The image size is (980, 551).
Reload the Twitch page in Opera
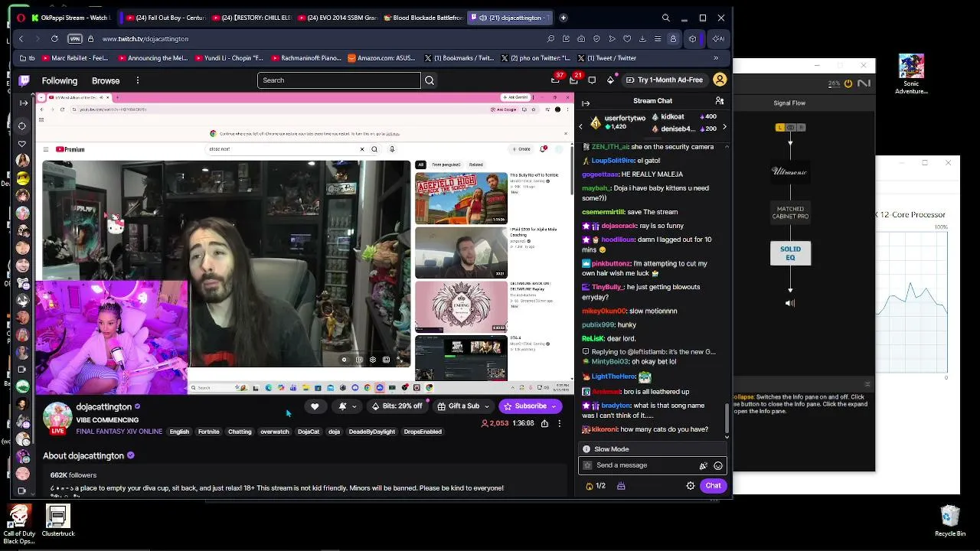[x=54, y=39]
